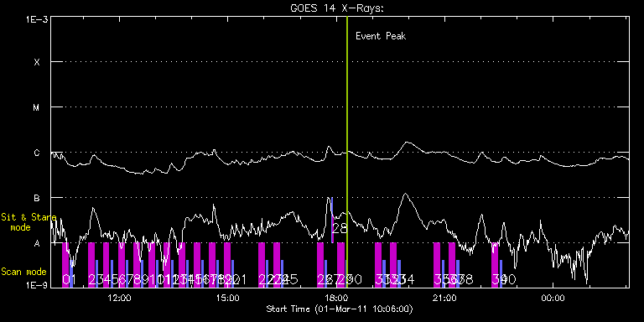Select the first magenta scan bar labeled 0
Image resolution: width=644 pixels, height=322 pixels.
(65, 265)
